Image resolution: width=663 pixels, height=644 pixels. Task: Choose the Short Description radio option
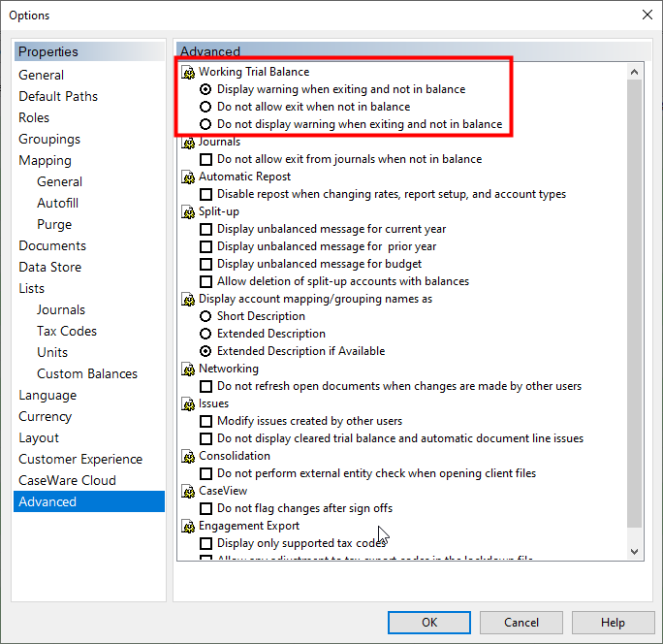[205, 316]
